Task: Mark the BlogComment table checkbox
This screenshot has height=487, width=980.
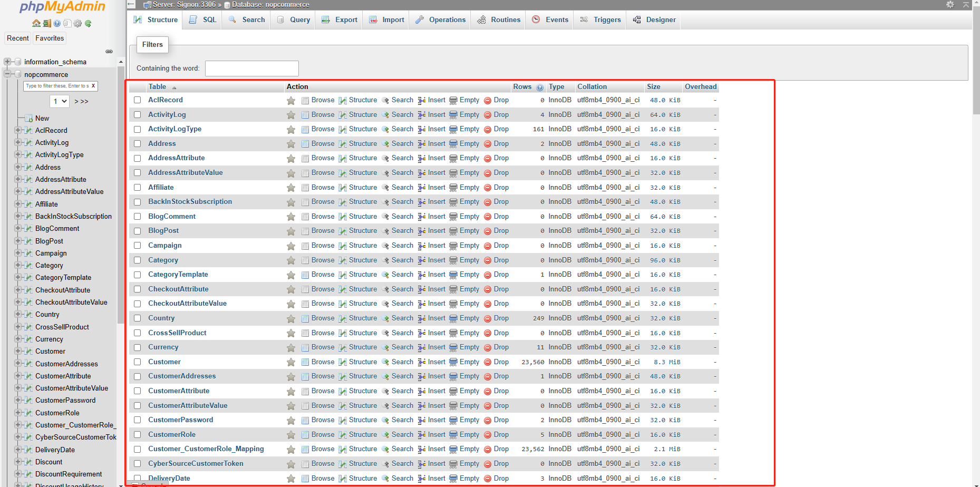Action: click(138, 217)
